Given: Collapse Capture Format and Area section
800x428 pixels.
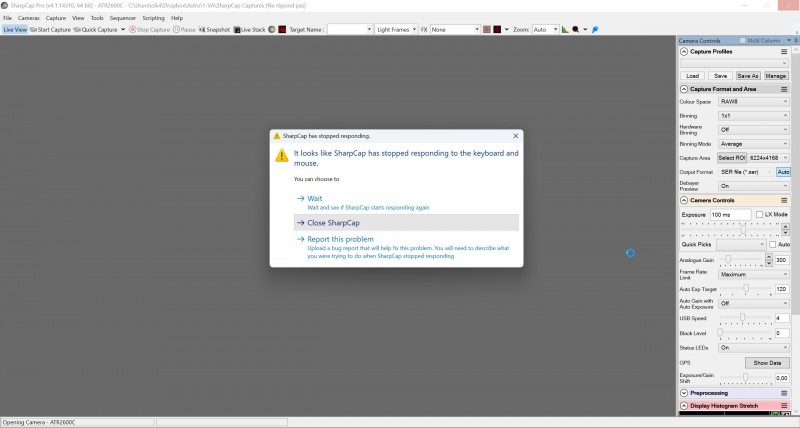Looking at the screenshot, I should click(684, 89).
